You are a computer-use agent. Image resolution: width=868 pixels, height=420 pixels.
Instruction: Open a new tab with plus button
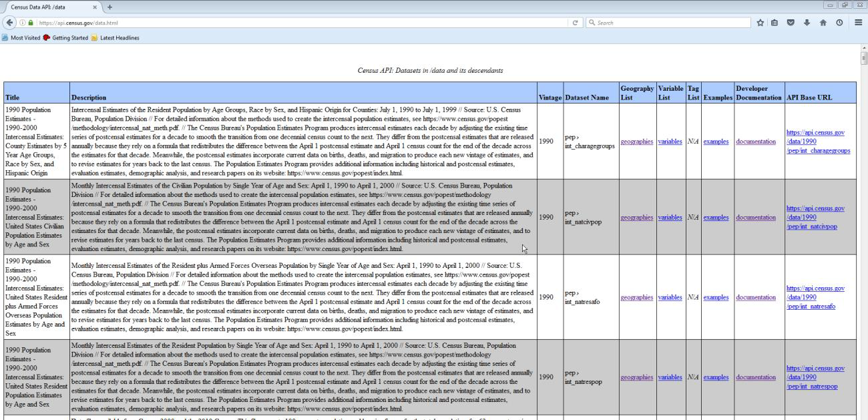110,7
